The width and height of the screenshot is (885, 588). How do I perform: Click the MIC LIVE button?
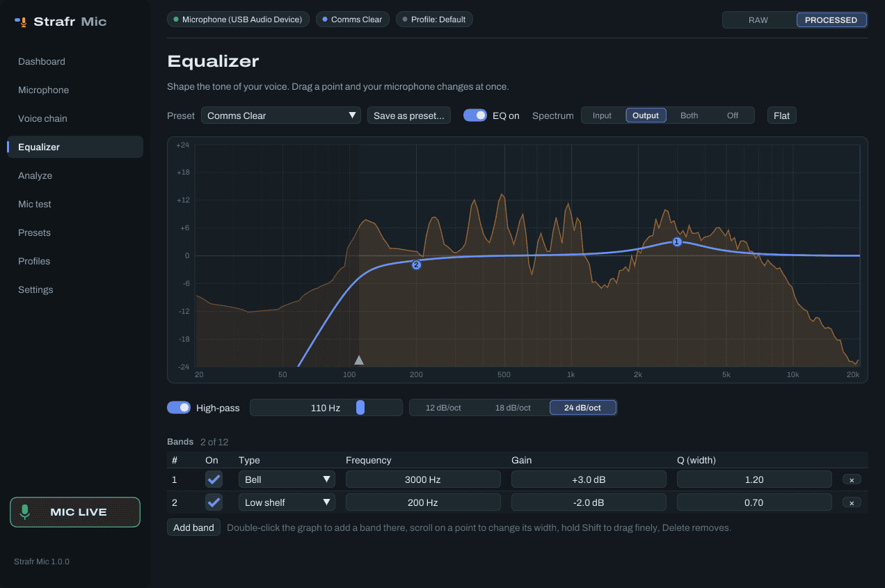pos(75,512)
